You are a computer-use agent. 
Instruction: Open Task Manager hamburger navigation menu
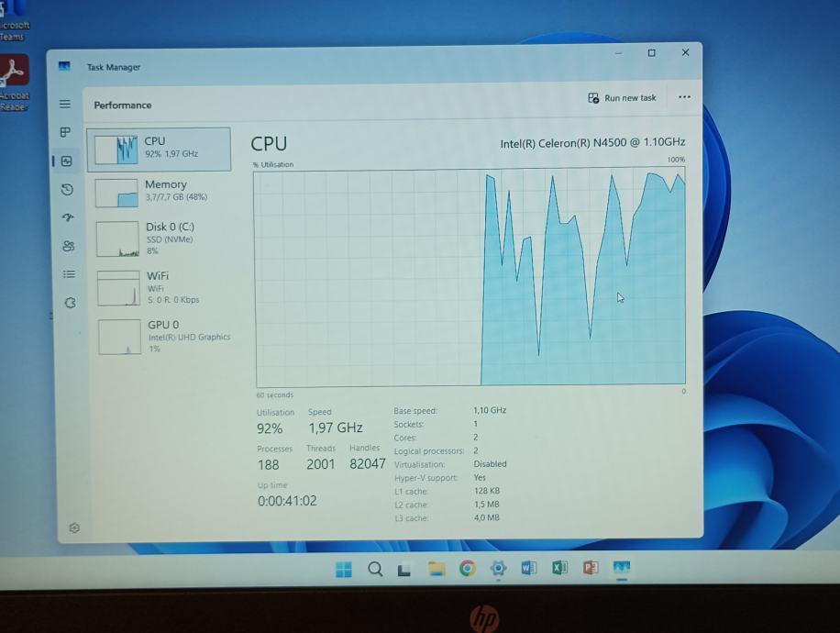[65, 104]
